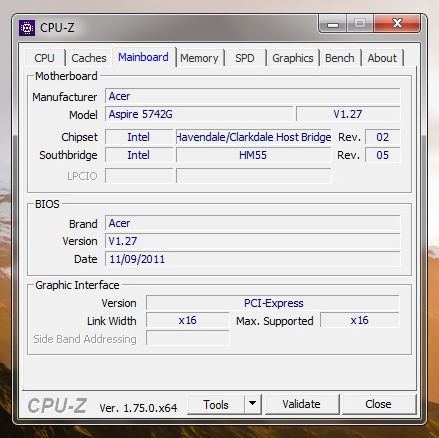This screenshot has width=439, height=438.
Task: Switch to the Memory tab
Action: click(x=199, y=58)
